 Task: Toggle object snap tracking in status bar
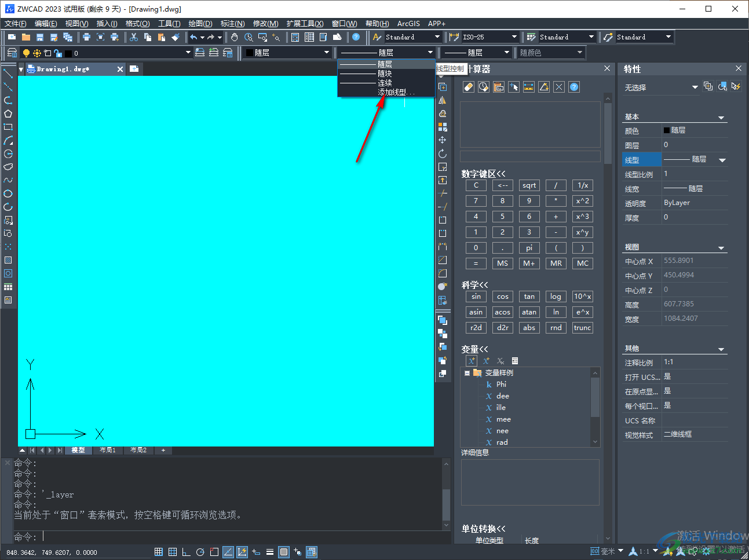(228, 552)
